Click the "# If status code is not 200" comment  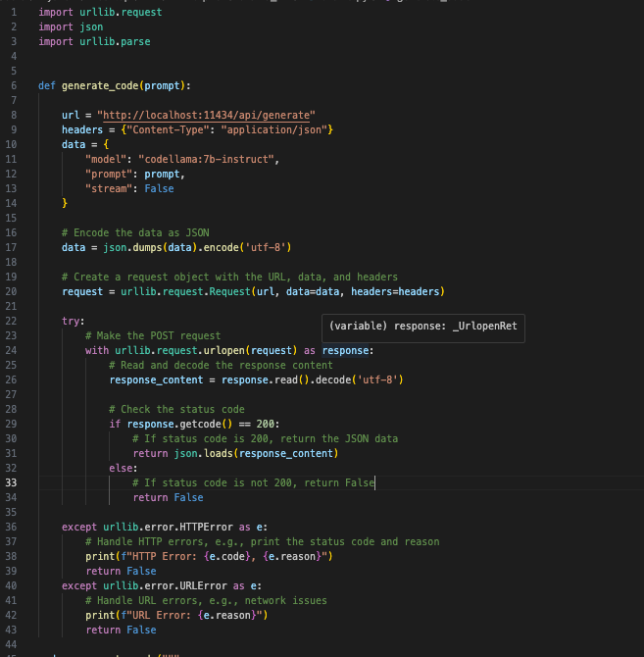point(253,482)
